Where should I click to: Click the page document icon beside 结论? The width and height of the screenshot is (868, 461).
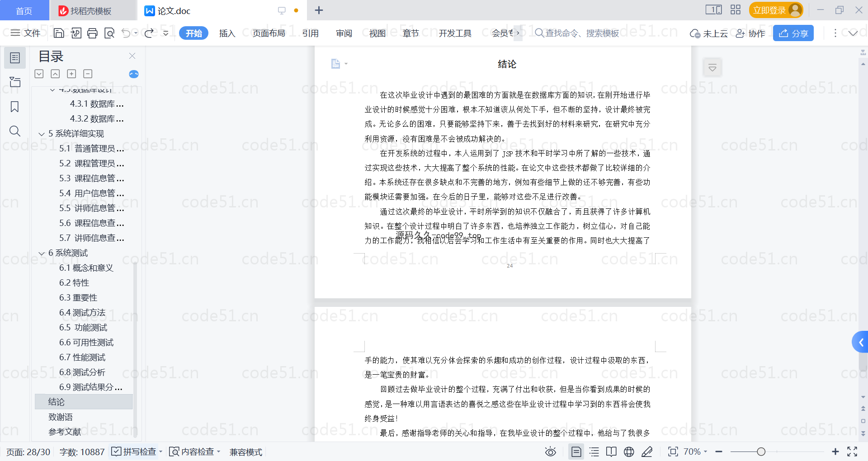click(335, 64)
